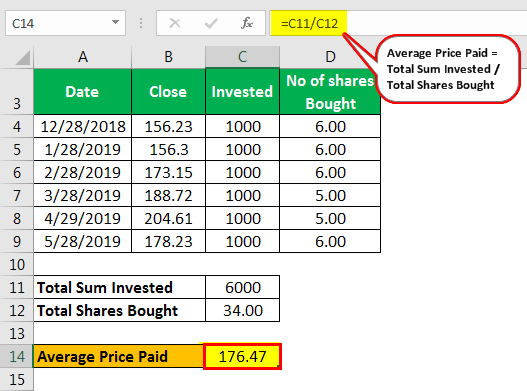Select cell with date 3/28/2019

[82, 195]
